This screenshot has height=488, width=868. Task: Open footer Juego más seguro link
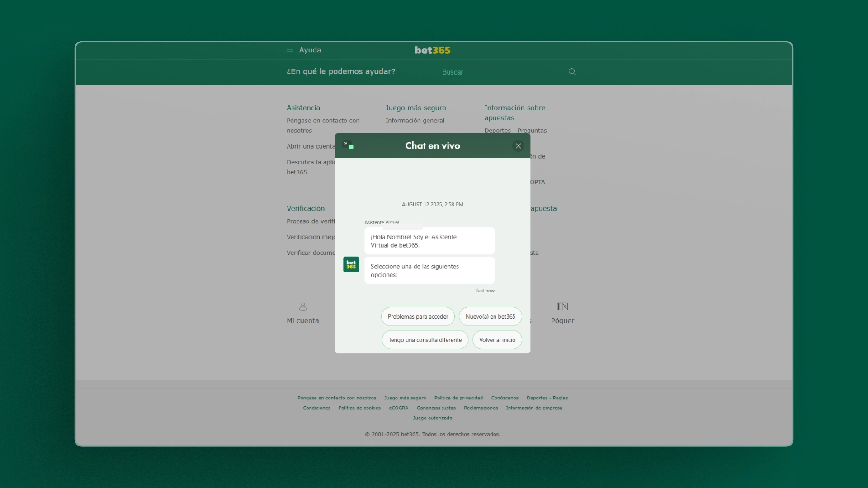coord(405,398)
